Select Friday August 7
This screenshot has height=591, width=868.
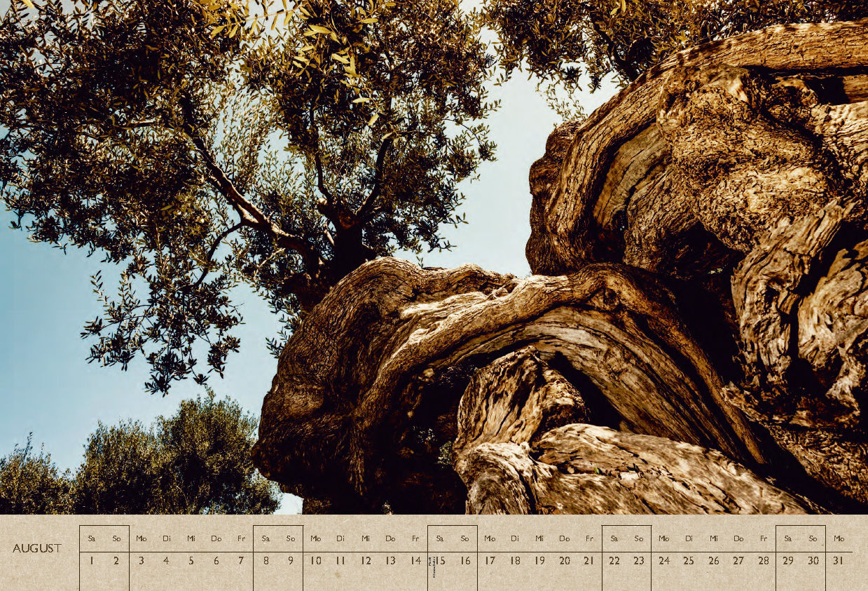240,561
